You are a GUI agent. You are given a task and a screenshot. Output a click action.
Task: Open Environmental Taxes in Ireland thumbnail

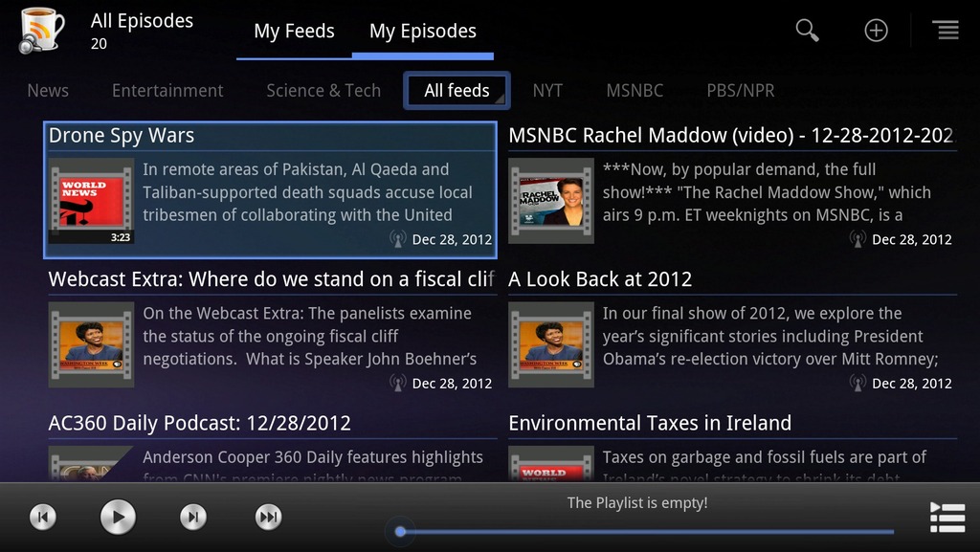tap(551, 463)
